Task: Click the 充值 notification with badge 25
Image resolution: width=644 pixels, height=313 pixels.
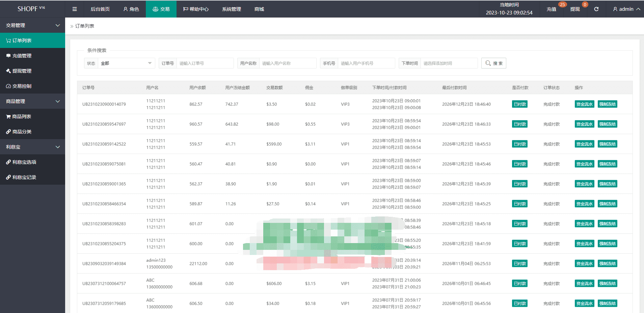Action: [x=552, y=9]
